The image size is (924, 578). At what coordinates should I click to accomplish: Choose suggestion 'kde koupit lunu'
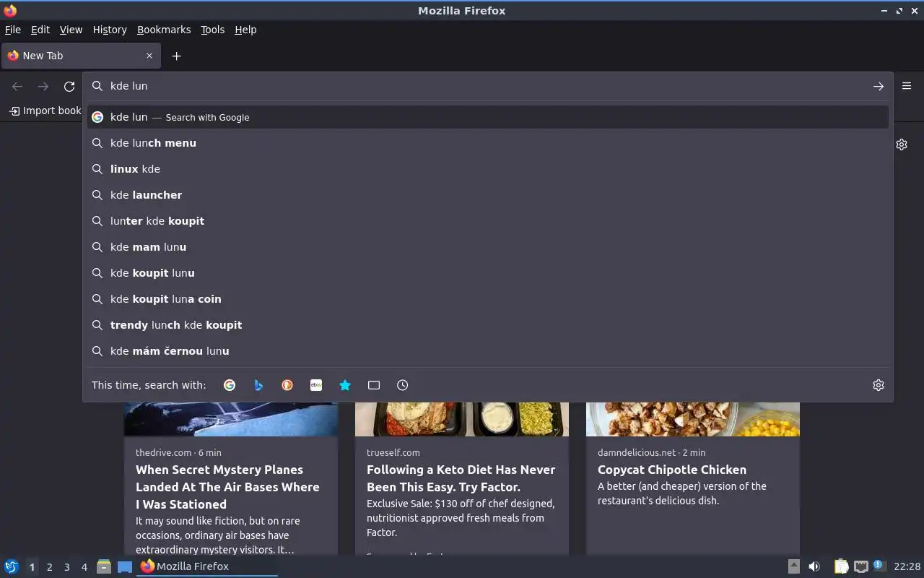[488, 273]
